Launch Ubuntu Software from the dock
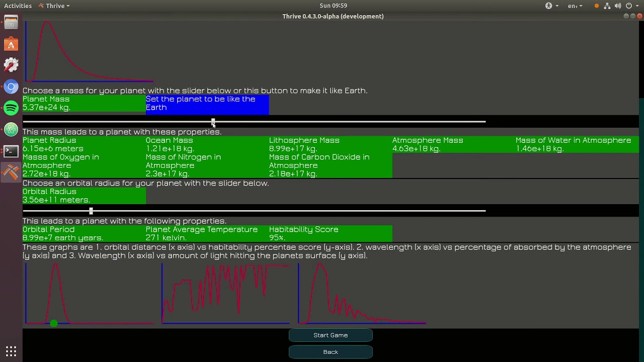644x362 pixels. (11, 44)
